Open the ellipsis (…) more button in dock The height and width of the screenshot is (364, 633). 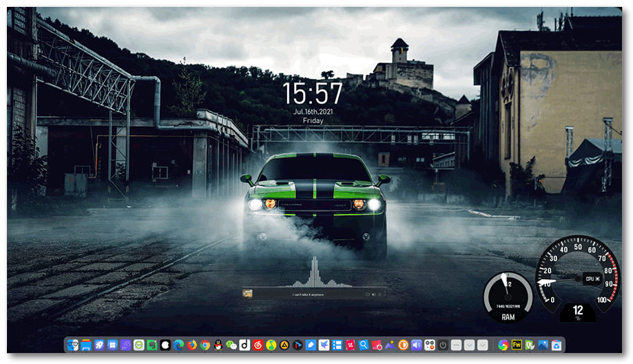(456, 345)
